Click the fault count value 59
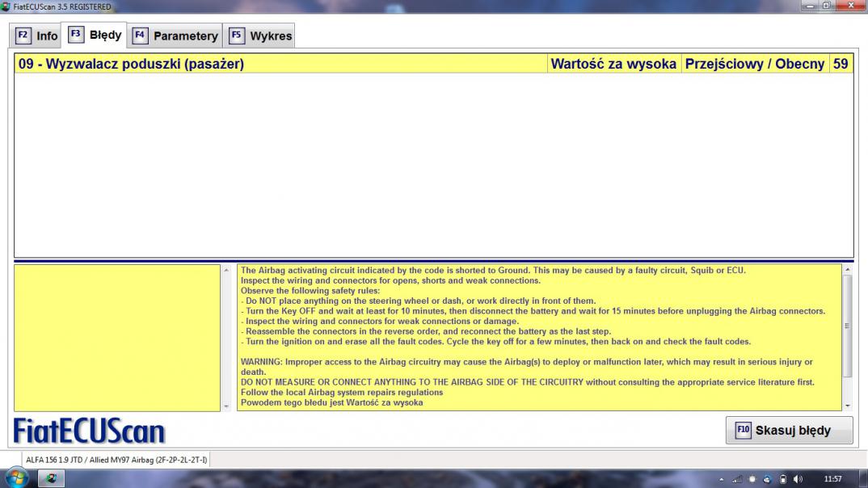 [x=841, y=64]
